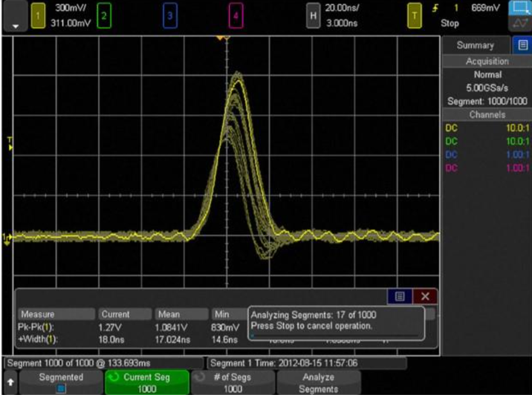The width and height of the screenshot is (532, 395).
Task: Click the rising edge trigger icon
Action: coord(435,8)
